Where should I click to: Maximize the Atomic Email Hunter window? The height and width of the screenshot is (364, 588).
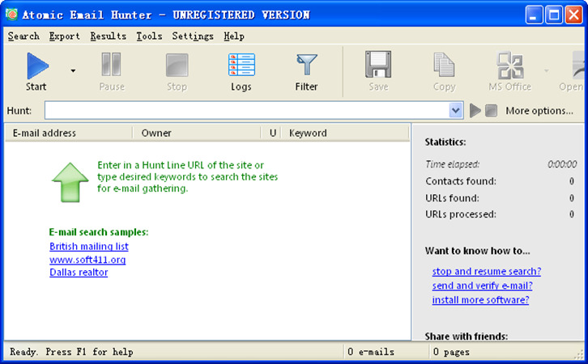pyautogui.click(x=554, y=15)
